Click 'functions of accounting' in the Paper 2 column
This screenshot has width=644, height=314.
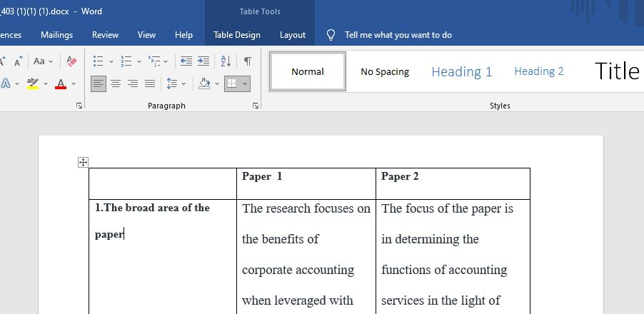[x=444, y=270]
